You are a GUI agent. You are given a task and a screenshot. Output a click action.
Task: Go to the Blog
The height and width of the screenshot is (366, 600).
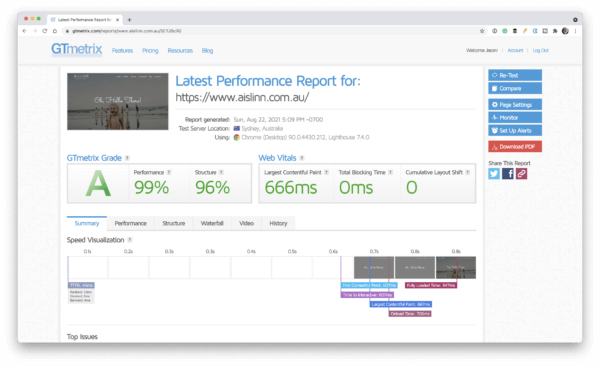tap(207, 51)
